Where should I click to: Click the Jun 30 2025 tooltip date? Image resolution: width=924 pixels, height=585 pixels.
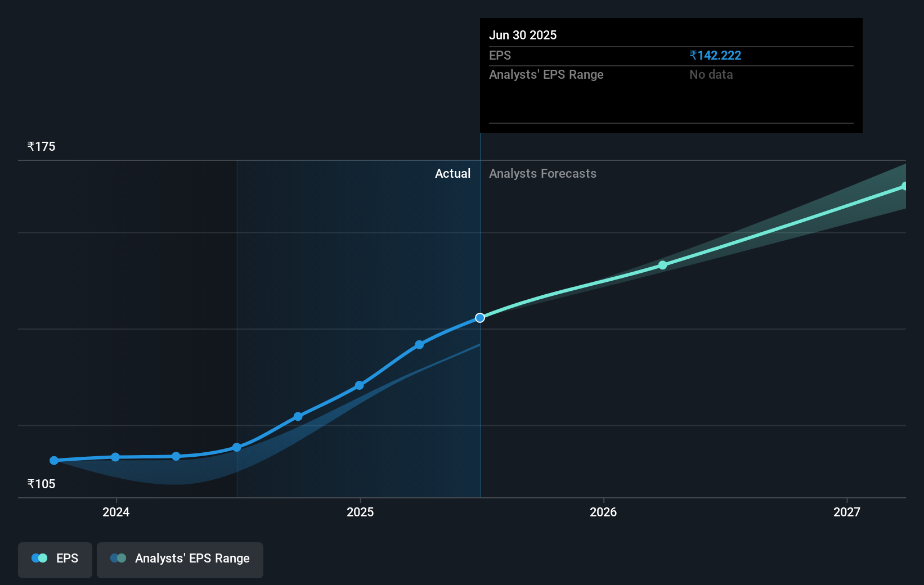(x=523, y=35)
